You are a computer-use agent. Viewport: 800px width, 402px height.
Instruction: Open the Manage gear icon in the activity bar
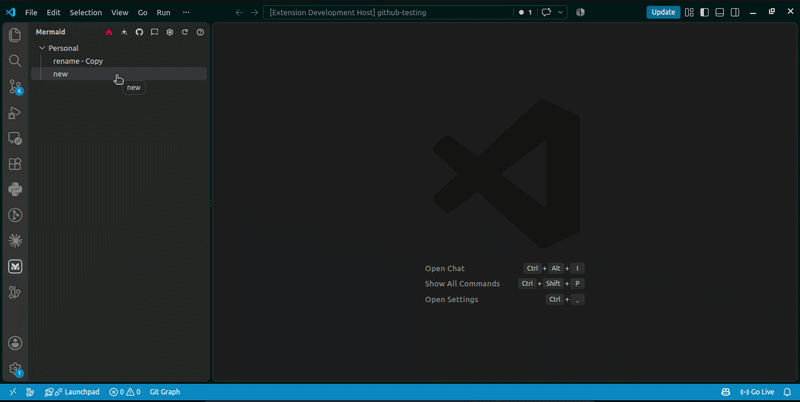[15, 369]
